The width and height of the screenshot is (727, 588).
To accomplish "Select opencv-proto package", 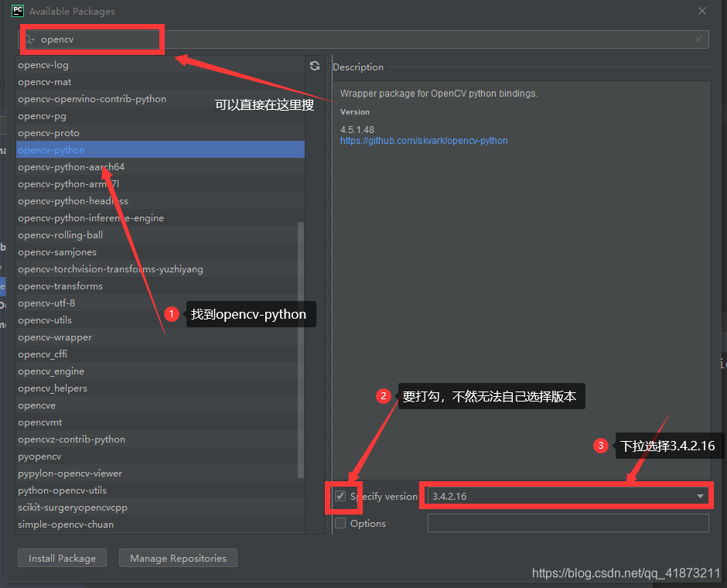I will tap(160, 133).
